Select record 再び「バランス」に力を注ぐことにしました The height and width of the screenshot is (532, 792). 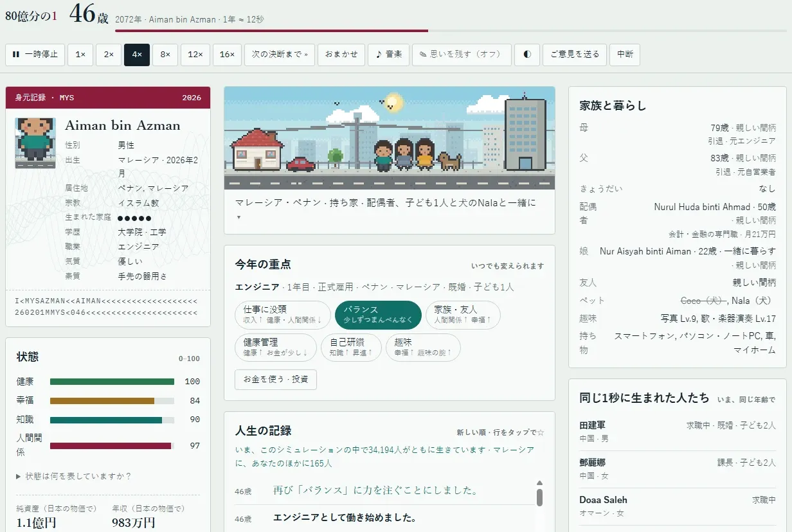(x=384, y=491)
